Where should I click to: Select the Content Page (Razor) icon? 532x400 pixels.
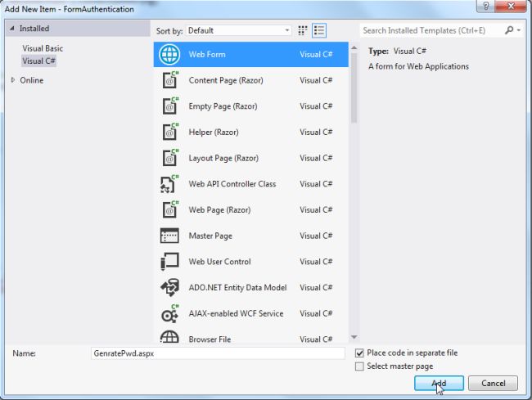pos(169,80)
